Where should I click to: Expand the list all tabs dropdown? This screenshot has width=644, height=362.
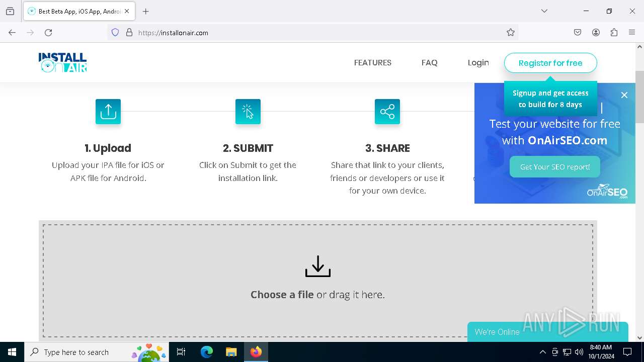544,11
